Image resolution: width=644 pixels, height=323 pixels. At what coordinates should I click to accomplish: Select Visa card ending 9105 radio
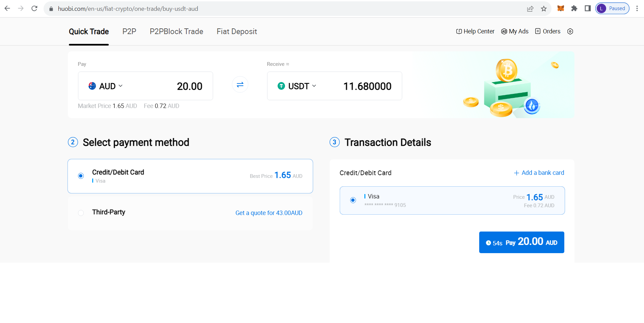click(x=353, y=200)
